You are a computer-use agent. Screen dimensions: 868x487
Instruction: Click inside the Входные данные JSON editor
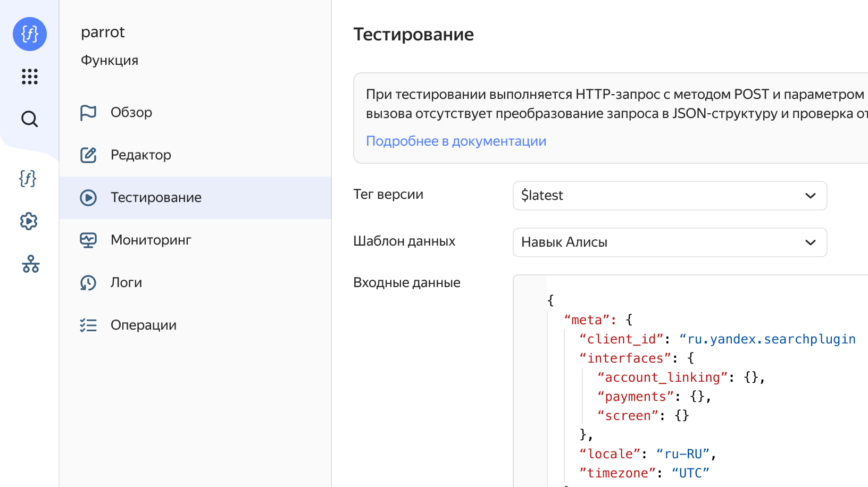click(x=690, y=381)
